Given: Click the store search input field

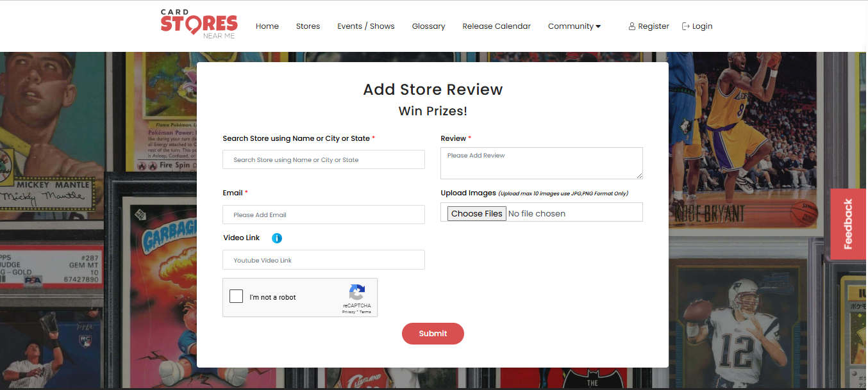Looking at the screenshot, I should pos(323,159).
